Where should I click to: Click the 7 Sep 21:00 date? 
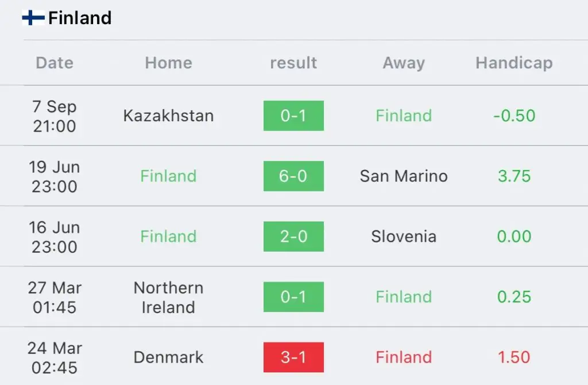tap(55, 116)
